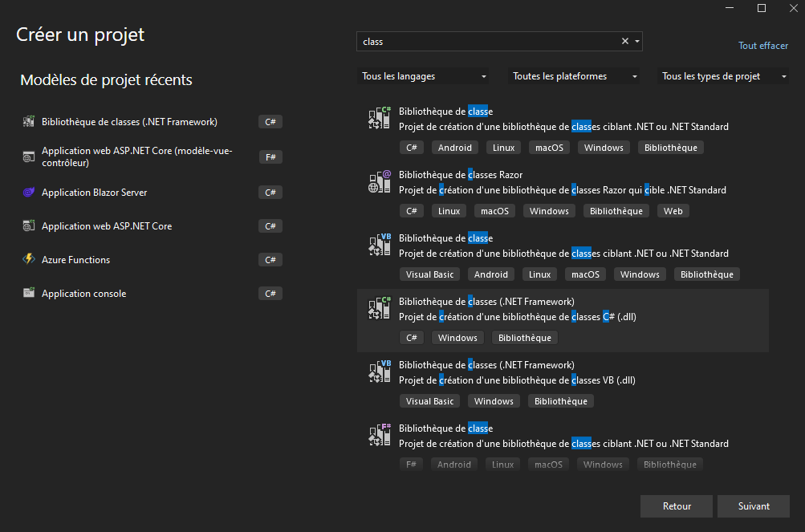
Task: Select 'Bibliothèque de classes Razor' template
Action: (x=461, y=175)
